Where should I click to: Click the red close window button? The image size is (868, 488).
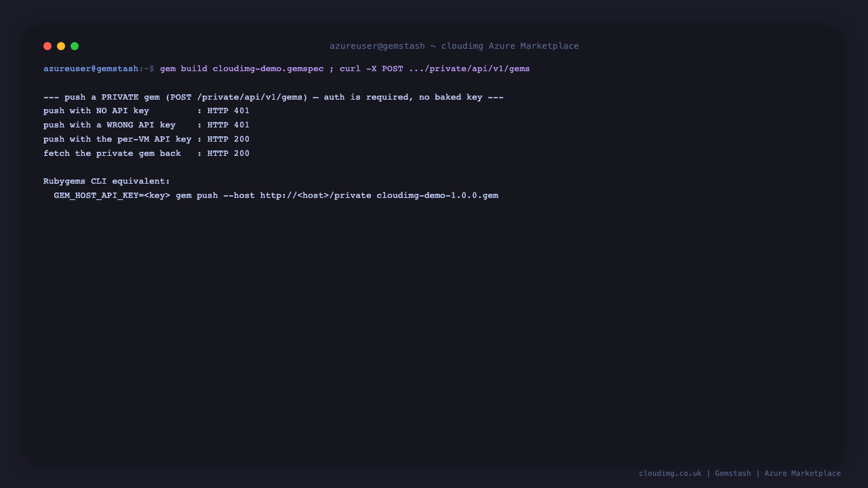tap(47, 46)
